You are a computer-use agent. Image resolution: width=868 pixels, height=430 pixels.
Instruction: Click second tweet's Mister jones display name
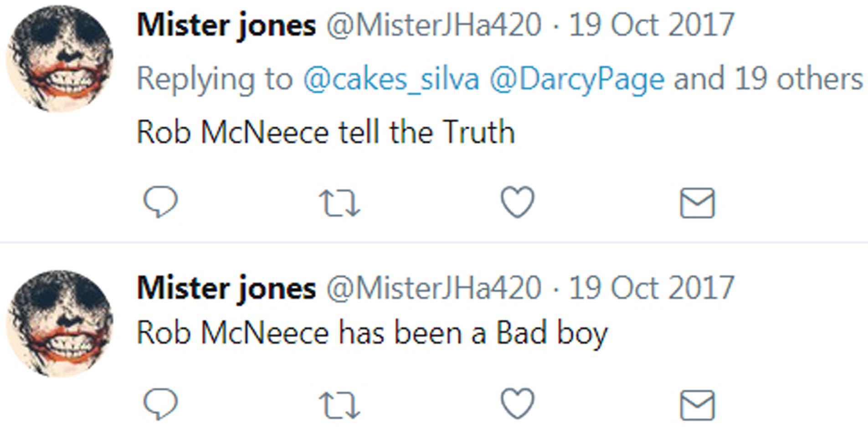[226, 288]
